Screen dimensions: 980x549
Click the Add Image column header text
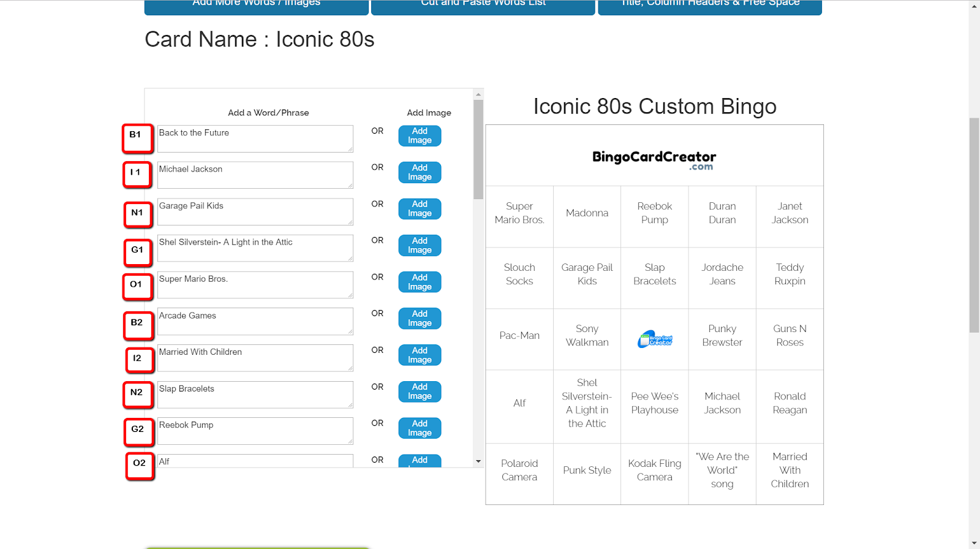[x=429, y=113]
